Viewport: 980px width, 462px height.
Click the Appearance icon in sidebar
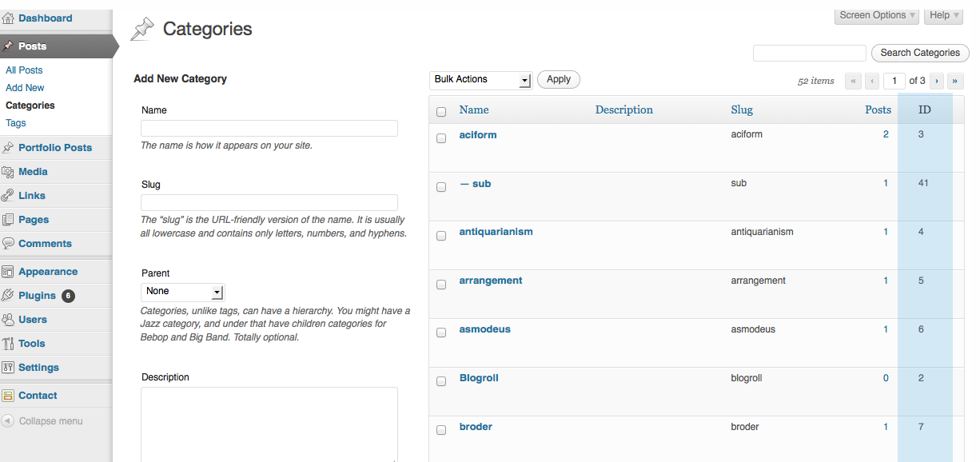pos(8,272)
